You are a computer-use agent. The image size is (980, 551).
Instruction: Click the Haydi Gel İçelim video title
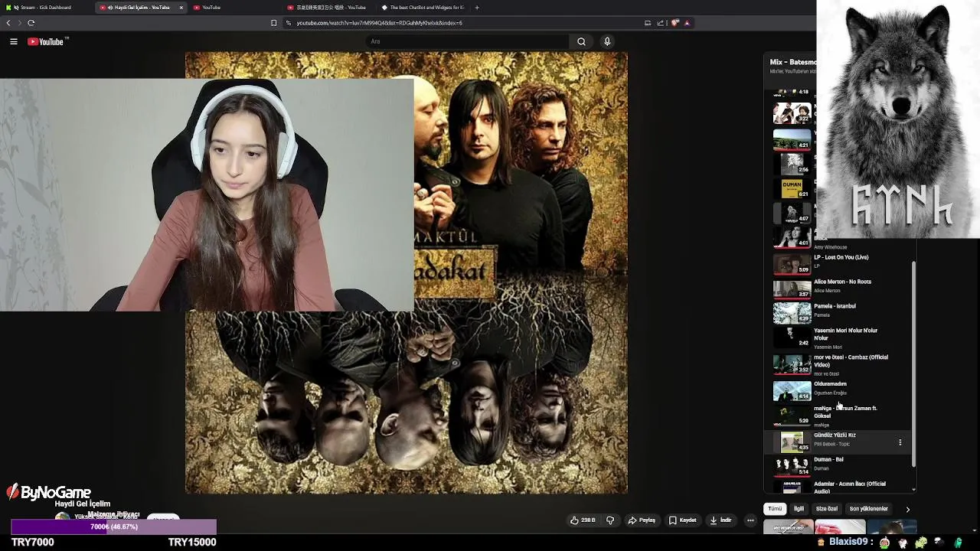(83, 504)
